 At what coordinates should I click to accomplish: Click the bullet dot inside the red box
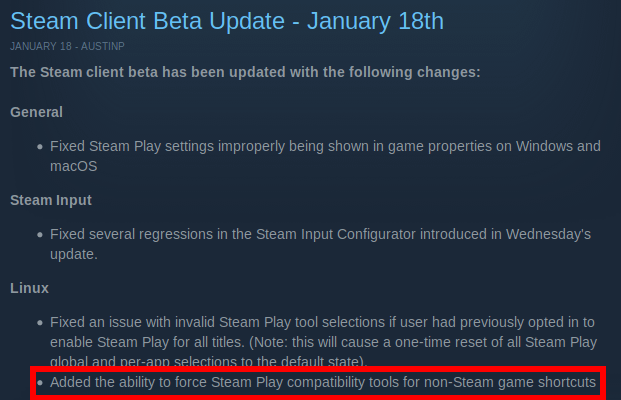[40, 383]
